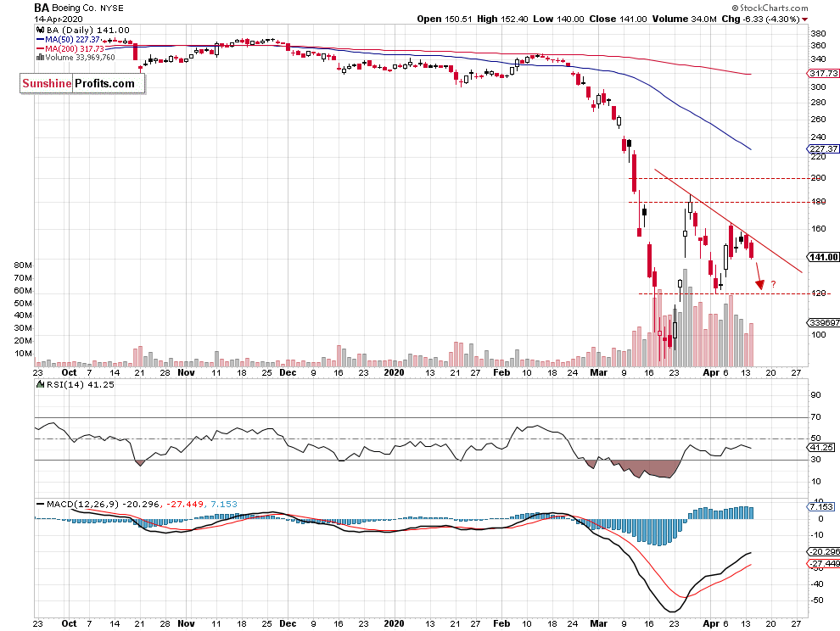Click the red MA(200) legend line marker
This screenshot has width=840, height=631.
click(x=40, y=48)
